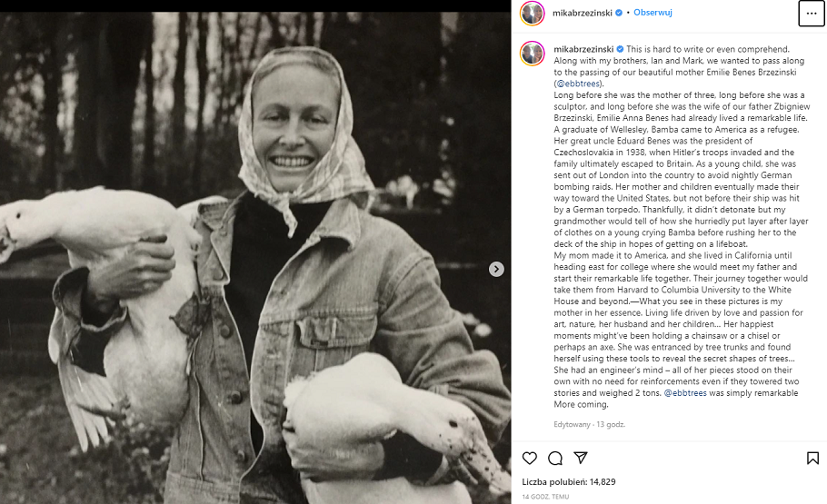Image resolution: width=827 pixels, height=504 pixels.
Task: Share the post via paper plane icon
Action: tap(579, 458)
